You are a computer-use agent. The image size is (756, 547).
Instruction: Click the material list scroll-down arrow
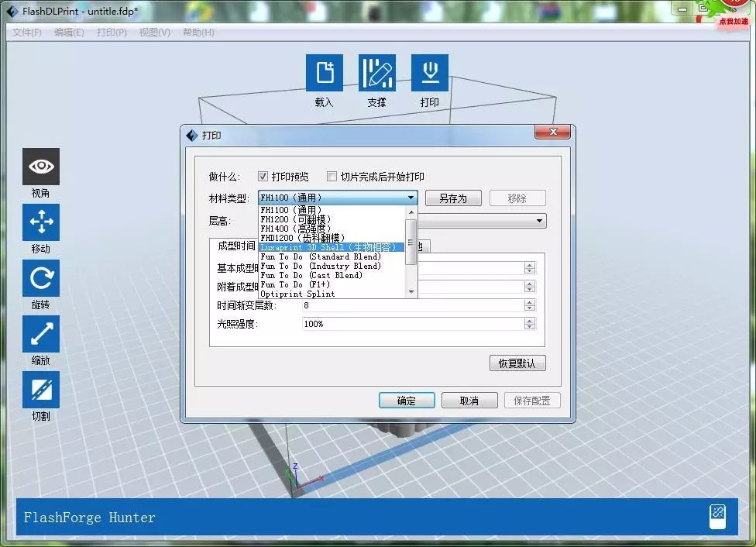pyautogui.click(x=411, y=292)
